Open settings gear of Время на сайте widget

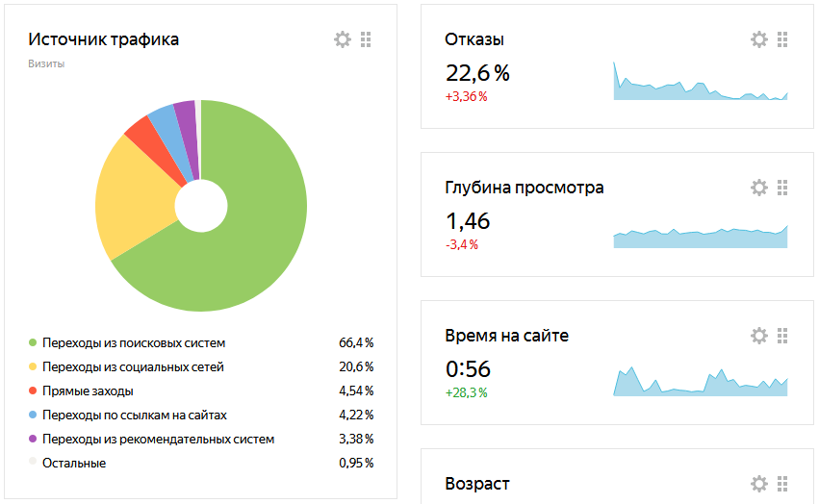759,336
